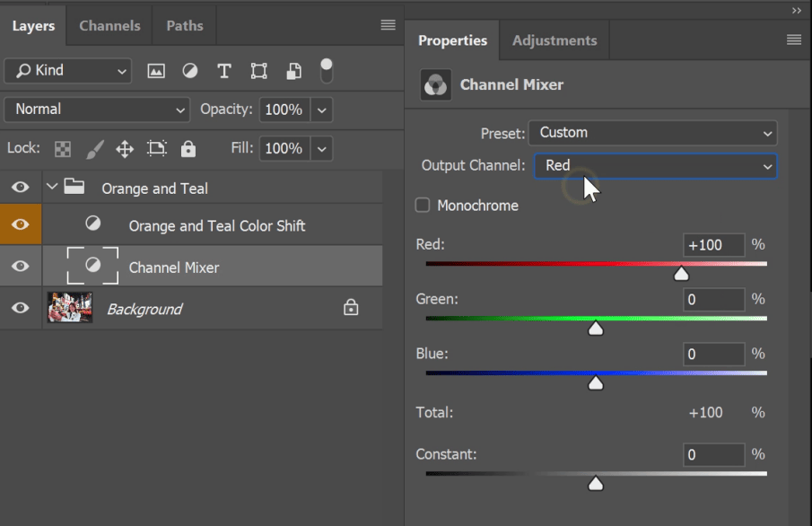
Task: Click the lock position move icon
Action: click(125, 148)
